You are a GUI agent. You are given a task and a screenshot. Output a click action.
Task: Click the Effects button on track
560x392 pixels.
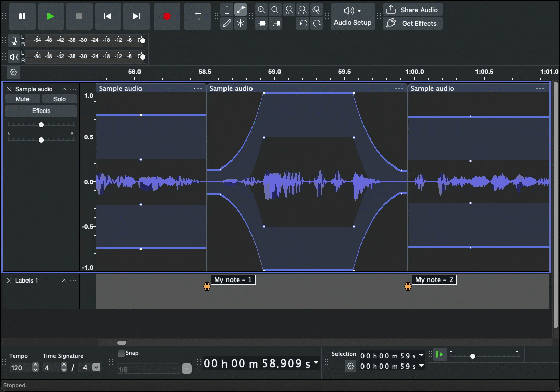(x=41, y=111)
